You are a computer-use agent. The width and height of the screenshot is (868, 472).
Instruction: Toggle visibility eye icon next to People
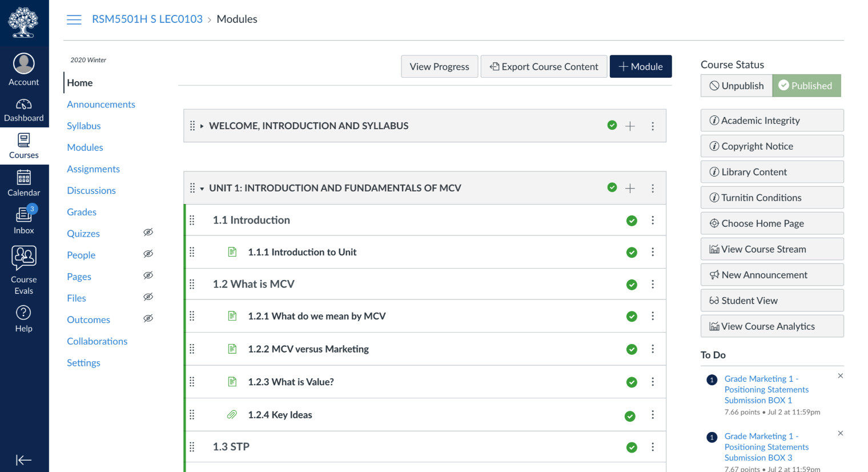(x=148, y=253)
